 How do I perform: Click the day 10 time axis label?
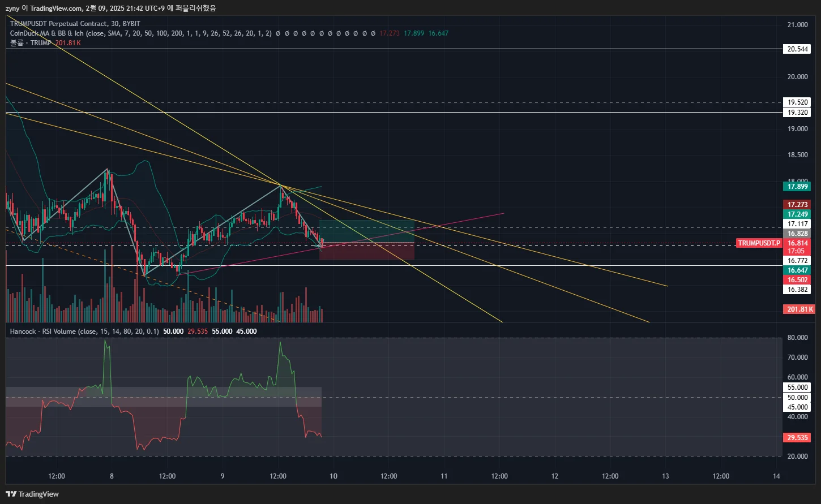(333, 476)
